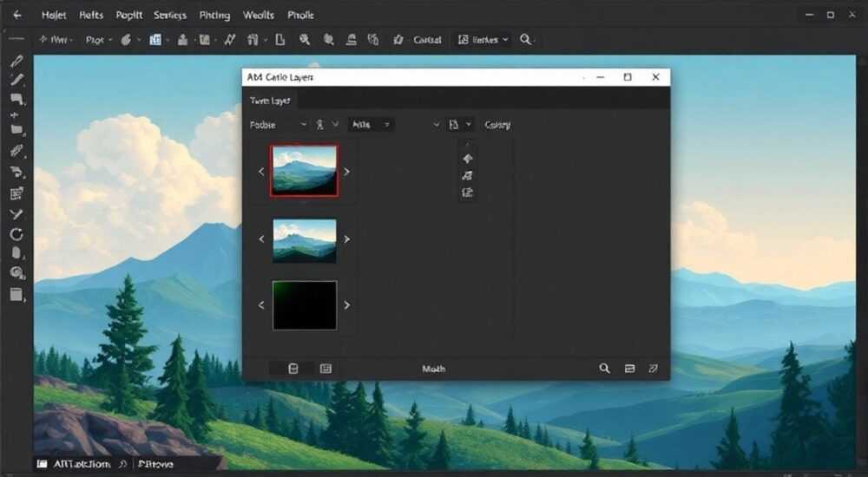The height and width of the screenshot is (477, 868).
Task: Click the back arrow at top left
Action: click(x=17, y=15)
